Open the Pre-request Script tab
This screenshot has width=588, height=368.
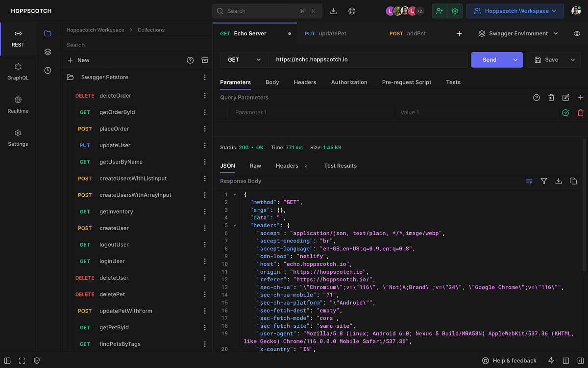tap(406, 82)
